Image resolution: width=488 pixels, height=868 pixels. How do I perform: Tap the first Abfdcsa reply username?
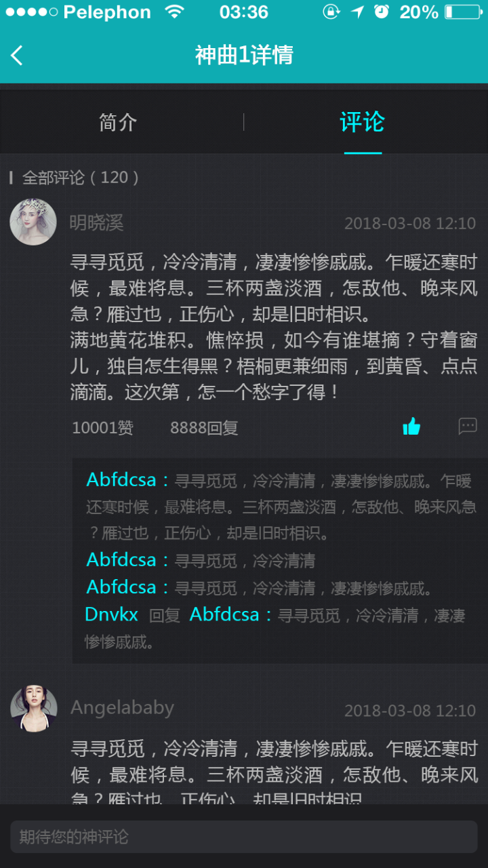[122, 480]
